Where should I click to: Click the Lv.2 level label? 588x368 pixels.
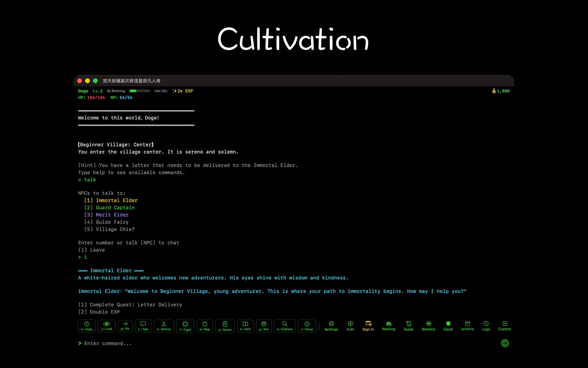pyautogui.click(x=98, y=91)
